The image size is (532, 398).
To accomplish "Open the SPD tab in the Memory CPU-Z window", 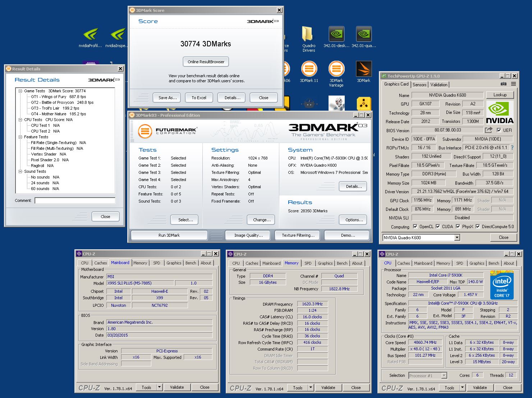I will 308,263.
